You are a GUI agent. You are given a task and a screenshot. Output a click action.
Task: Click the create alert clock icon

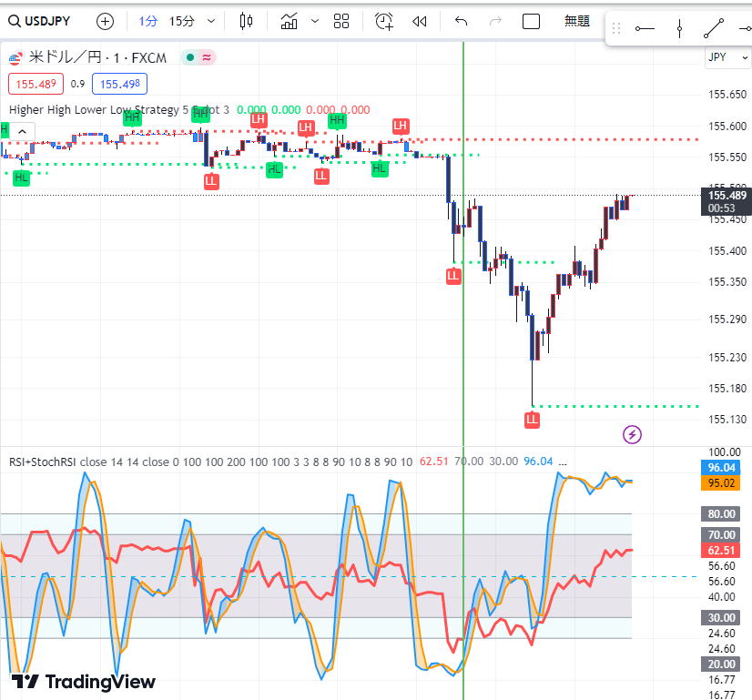384,21
